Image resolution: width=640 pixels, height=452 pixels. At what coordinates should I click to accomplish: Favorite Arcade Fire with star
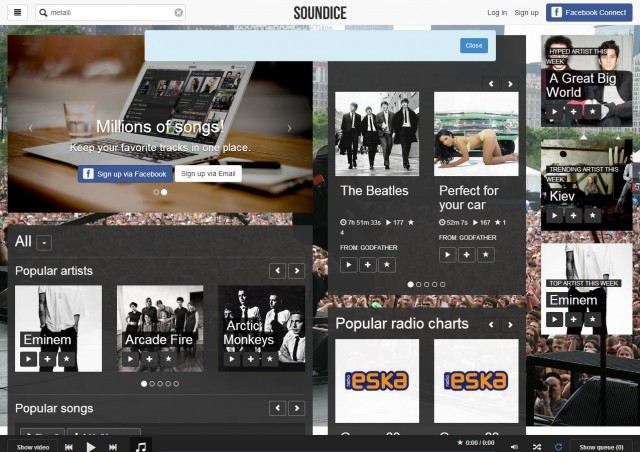[169, 359]
